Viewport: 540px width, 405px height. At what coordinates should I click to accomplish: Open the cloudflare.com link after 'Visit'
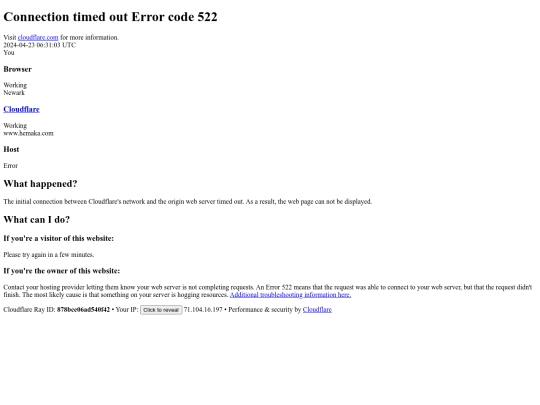(x=38, y=37)
